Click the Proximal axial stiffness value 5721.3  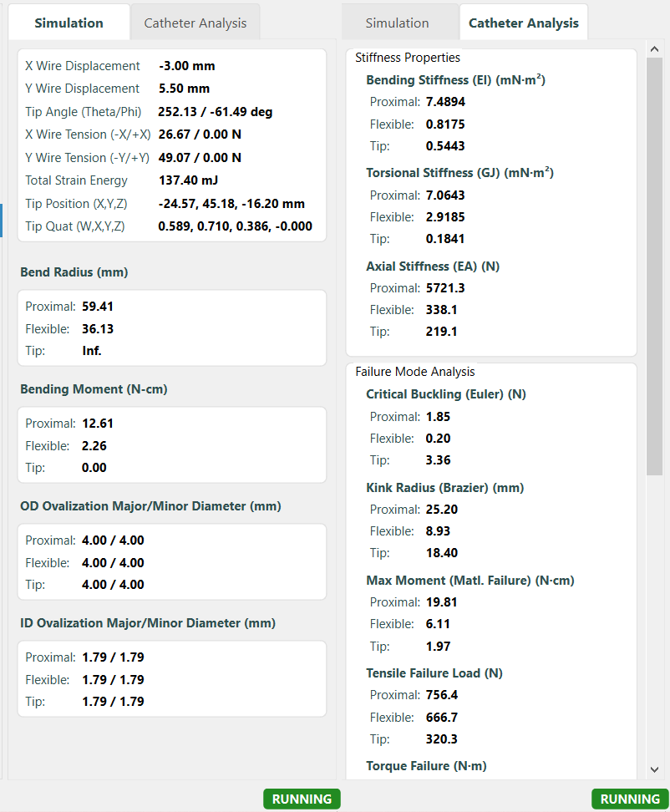[x=444, y=288]
